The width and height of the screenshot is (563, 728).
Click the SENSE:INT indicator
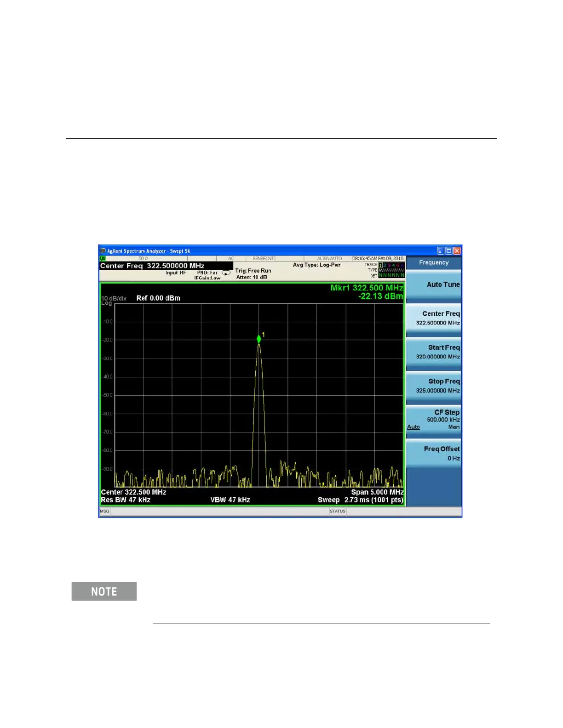click(x=263, y=259)
